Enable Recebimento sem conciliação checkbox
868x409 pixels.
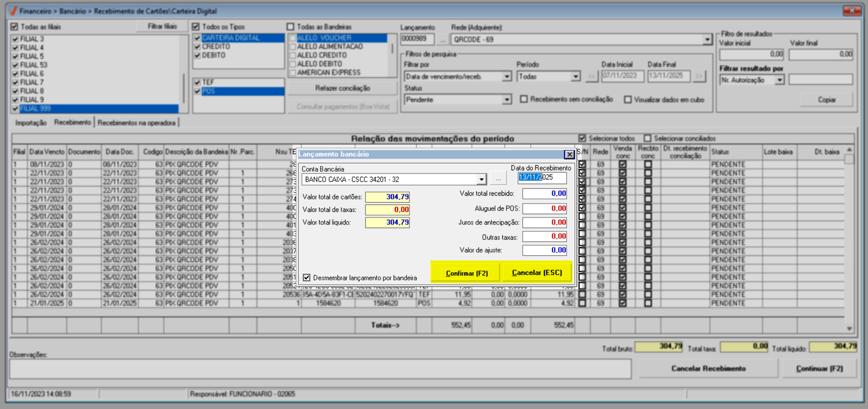pos(524,99)
